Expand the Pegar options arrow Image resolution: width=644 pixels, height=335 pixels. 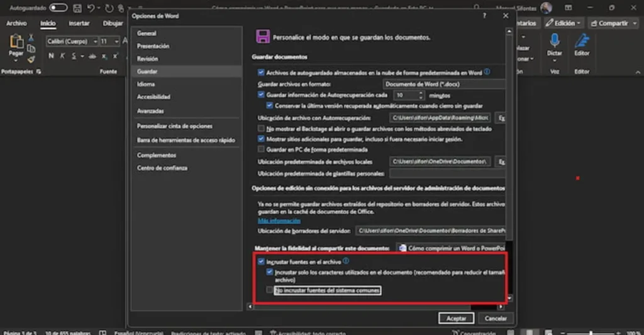pos(16,61)
